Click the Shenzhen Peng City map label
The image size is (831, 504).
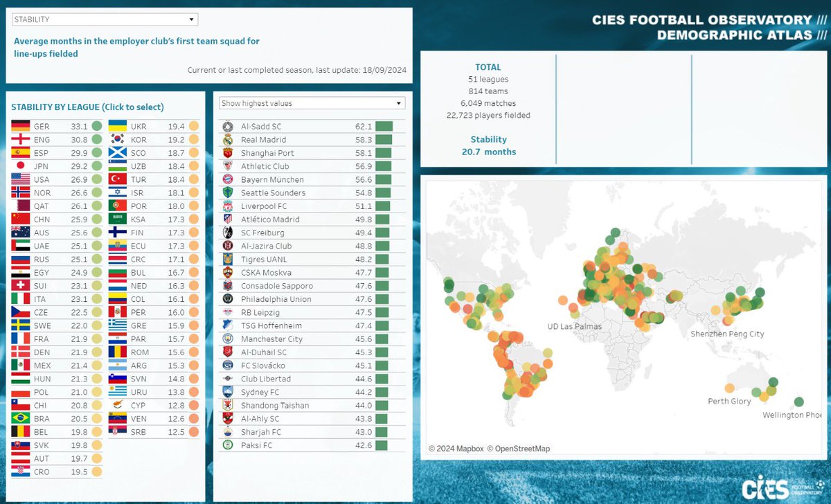(727, 334)
